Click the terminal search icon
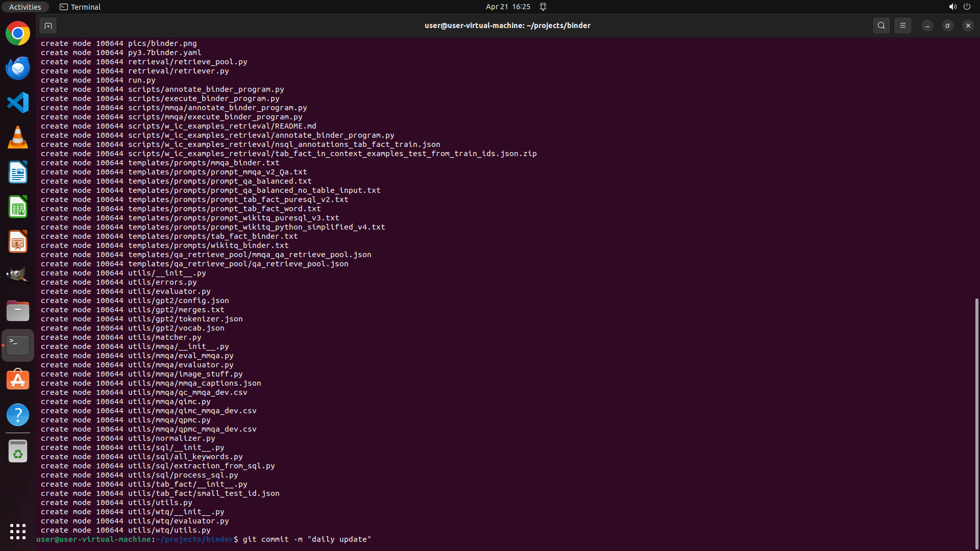This screenshot has width=980, height=551. click(881, 26)
